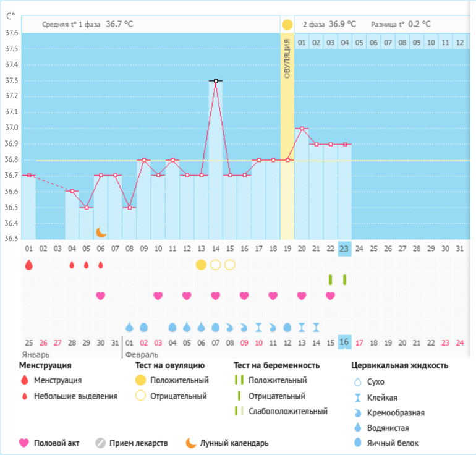The image size is (476, 455).
Task: Click the orange lunar calendar moon in the chart
Action: pyautogui.click(x=101, y=232)
